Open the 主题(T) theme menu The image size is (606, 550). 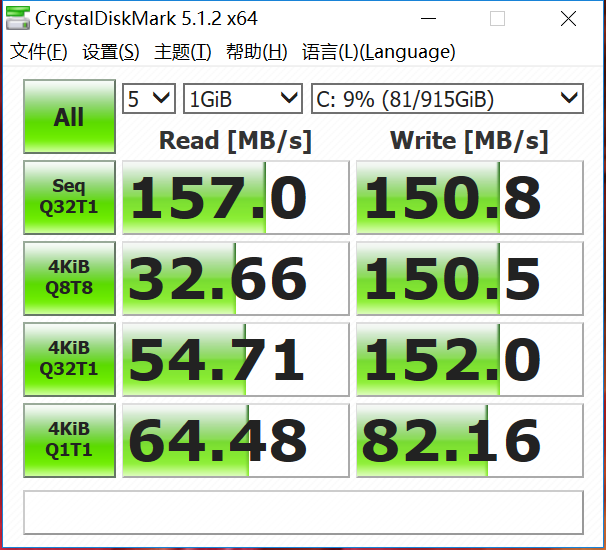point(183,52)
